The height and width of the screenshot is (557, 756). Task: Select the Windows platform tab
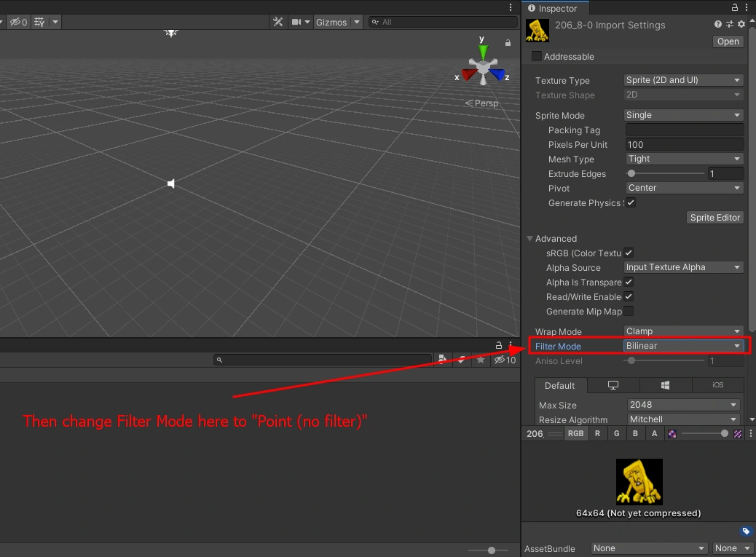666,385
